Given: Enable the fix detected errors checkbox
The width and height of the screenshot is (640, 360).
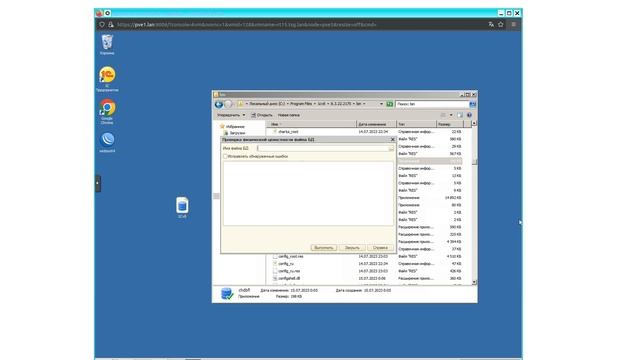Looking at the screenshot, I should (x=225, y=156).
